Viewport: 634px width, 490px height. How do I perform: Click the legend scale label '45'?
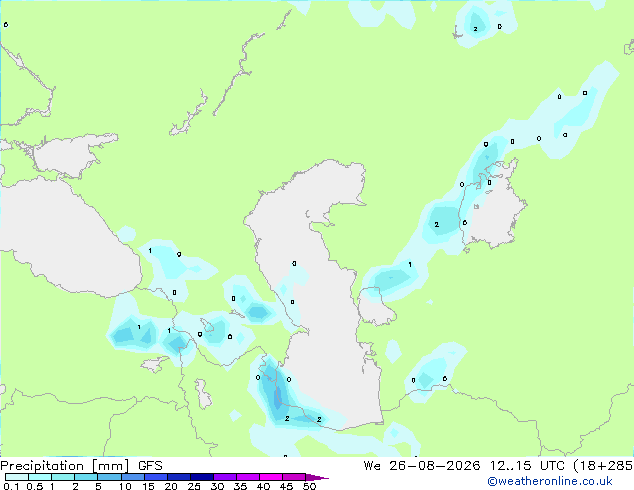coord(286,486)
